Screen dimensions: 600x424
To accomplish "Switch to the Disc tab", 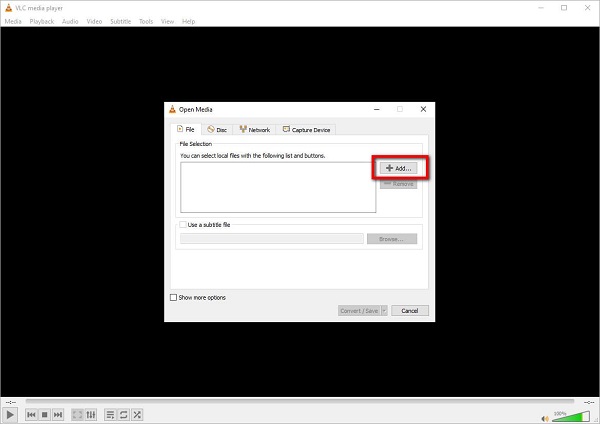I will click(217, 130).
